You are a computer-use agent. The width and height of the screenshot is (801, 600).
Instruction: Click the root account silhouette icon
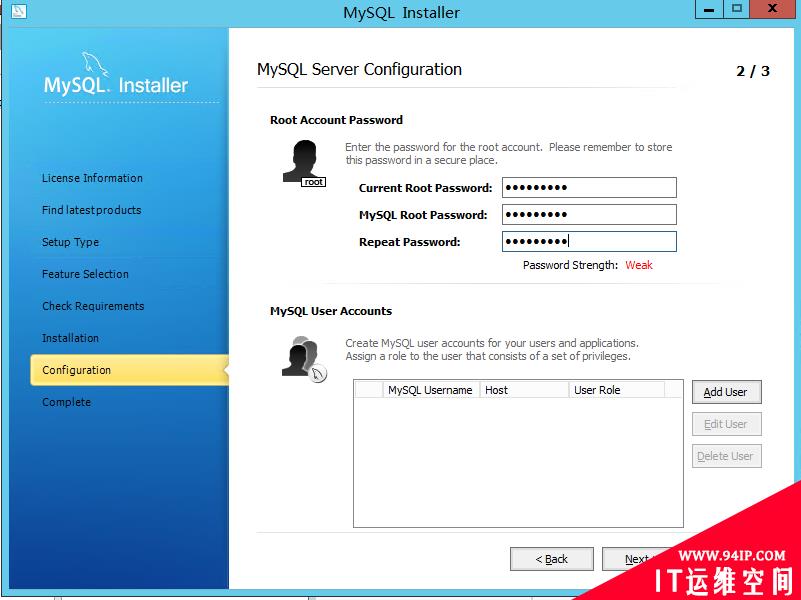click(304, 163)
